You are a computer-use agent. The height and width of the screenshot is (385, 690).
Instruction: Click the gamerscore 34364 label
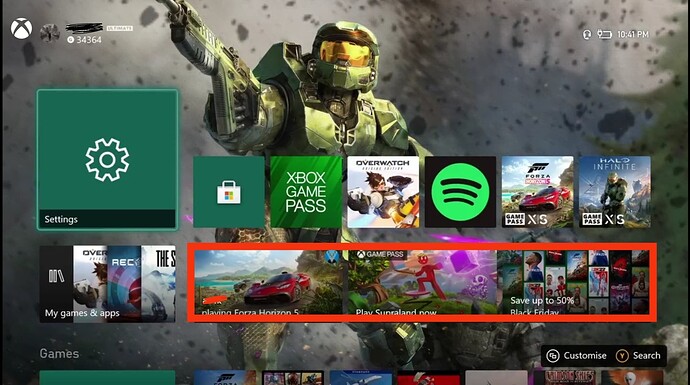pos(84,40)
